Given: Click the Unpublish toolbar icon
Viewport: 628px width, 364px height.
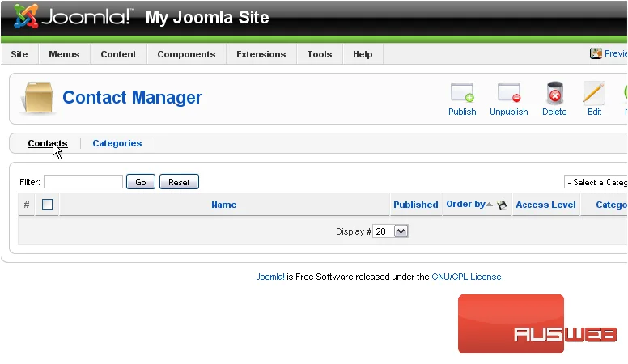Looking at the screenshot, I should [x=509, y=93].
